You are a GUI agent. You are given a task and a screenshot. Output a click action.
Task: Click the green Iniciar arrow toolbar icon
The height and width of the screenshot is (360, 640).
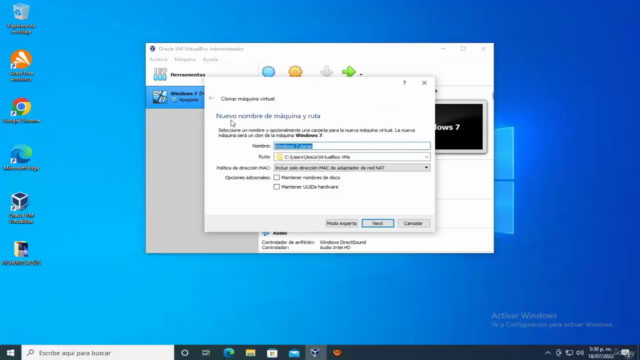[x=349, y=72]
